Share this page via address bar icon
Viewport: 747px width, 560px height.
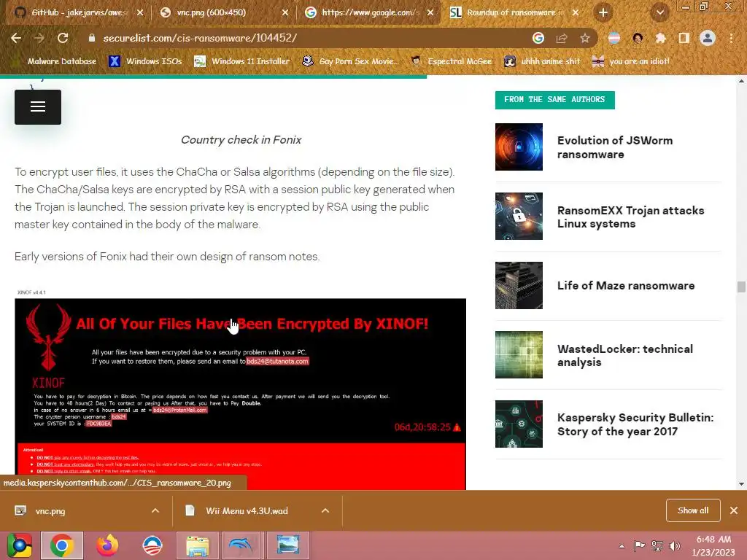(562, 38)
